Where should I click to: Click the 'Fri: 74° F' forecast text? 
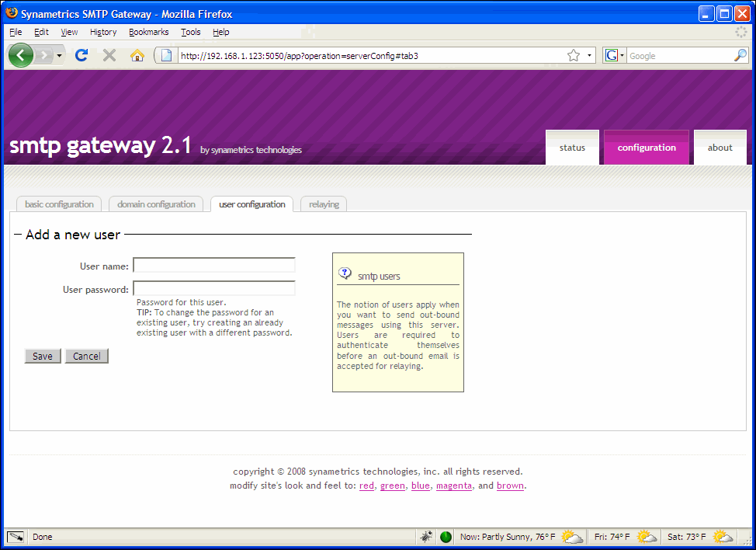[612, 537]
